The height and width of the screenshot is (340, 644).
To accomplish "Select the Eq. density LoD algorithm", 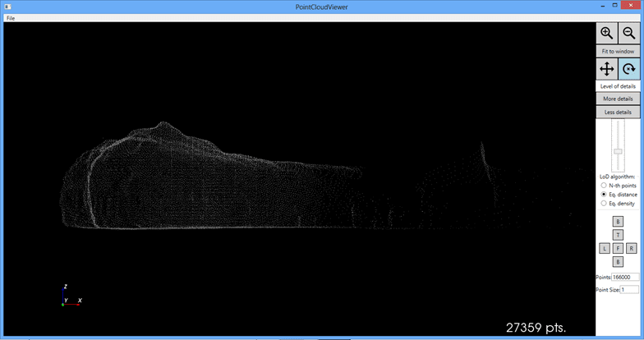I will (618, 204).
